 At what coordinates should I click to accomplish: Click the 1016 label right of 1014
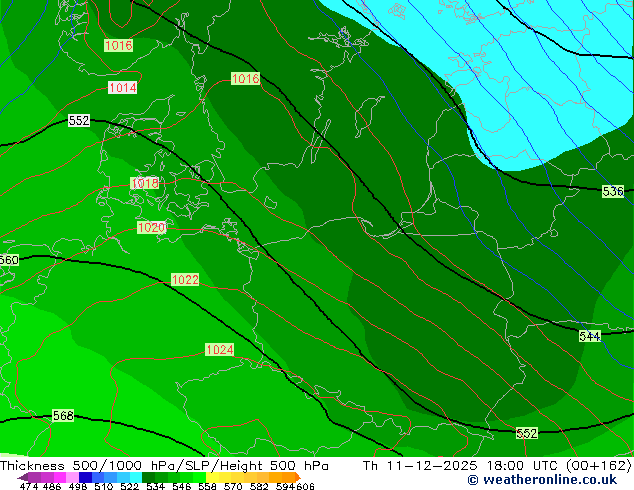coord(245,78)
